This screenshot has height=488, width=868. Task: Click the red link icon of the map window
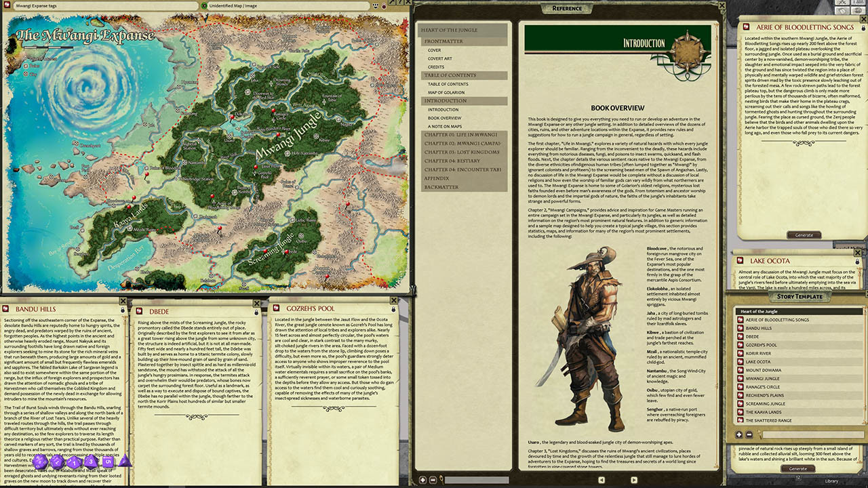pos(6,6)
